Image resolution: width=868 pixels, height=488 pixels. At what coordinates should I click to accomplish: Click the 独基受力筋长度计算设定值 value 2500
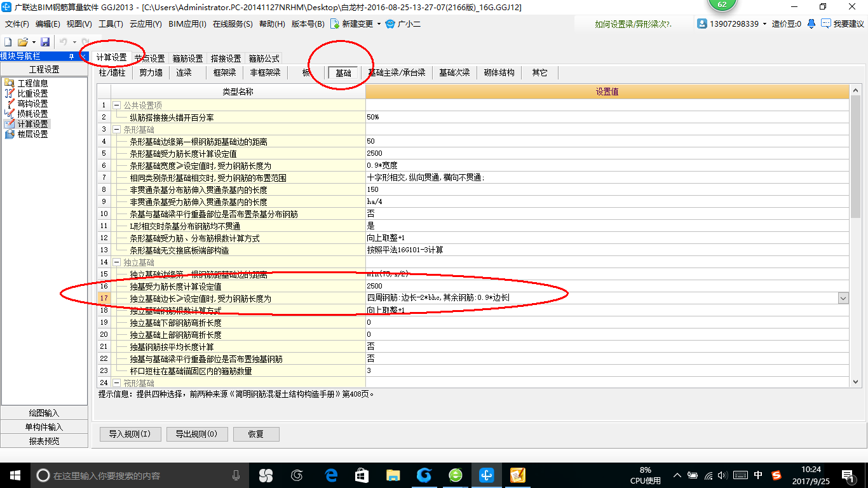coord(607,286)
